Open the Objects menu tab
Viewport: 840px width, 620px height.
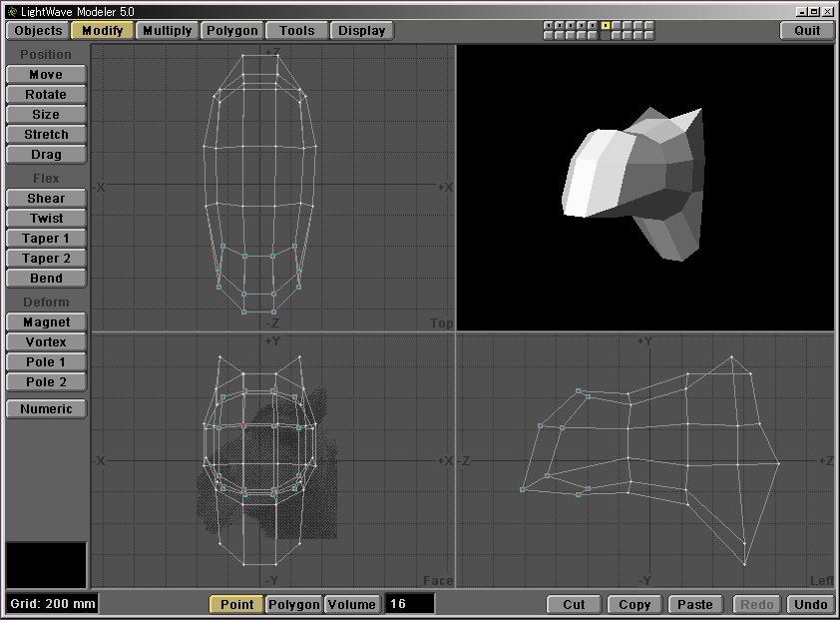click(39, 30)
